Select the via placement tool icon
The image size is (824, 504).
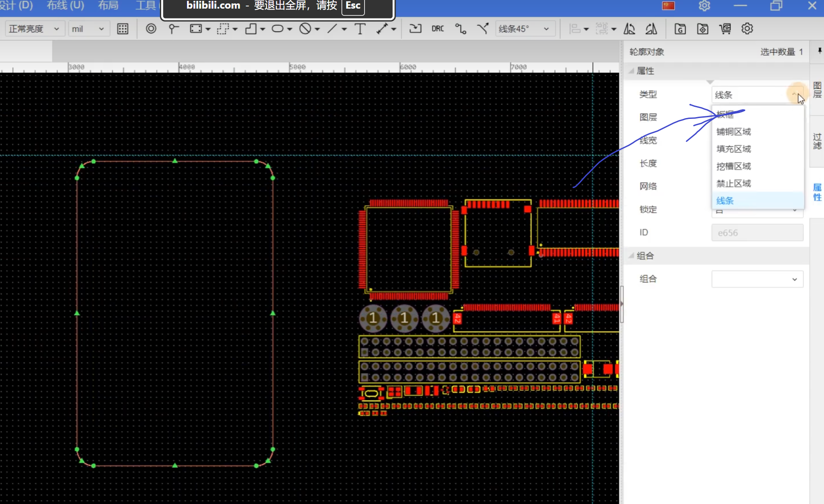coord(151,29)
